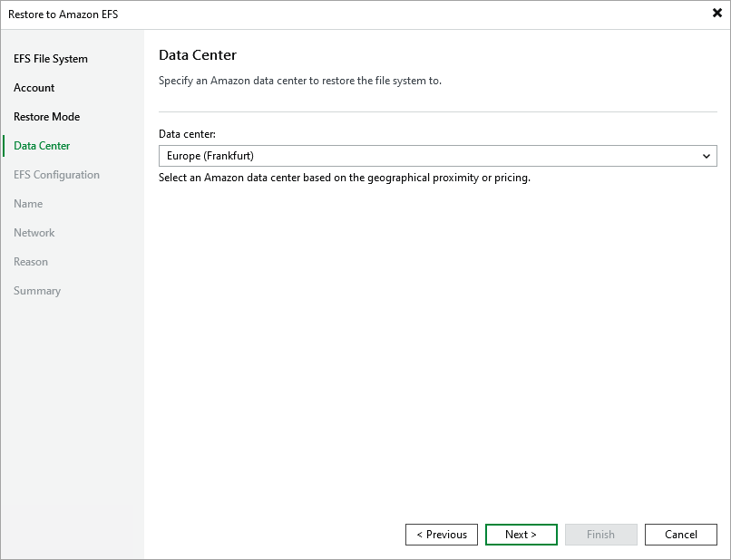Expand the region selection chevron

coord(707,155)
